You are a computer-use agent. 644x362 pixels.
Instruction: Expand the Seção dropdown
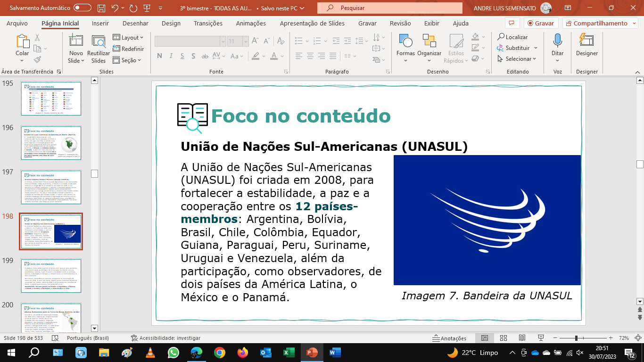tap(127, 60)
